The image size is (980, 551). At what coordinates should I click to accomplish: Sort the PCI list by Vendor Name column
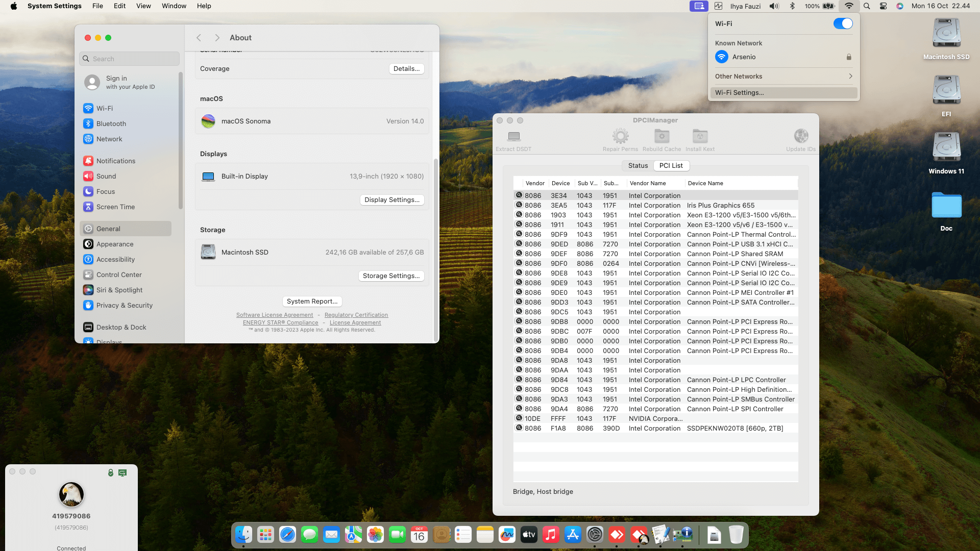pos(655,183)
